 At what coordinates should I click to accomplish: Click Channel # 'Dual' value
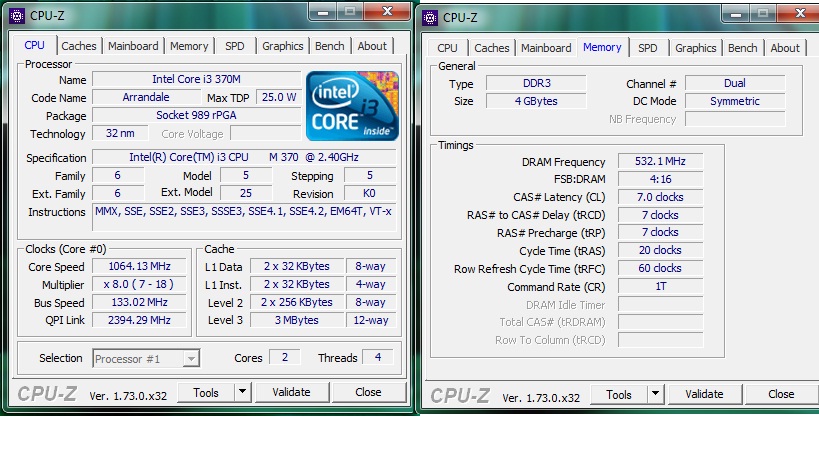(x=735, y=84)
